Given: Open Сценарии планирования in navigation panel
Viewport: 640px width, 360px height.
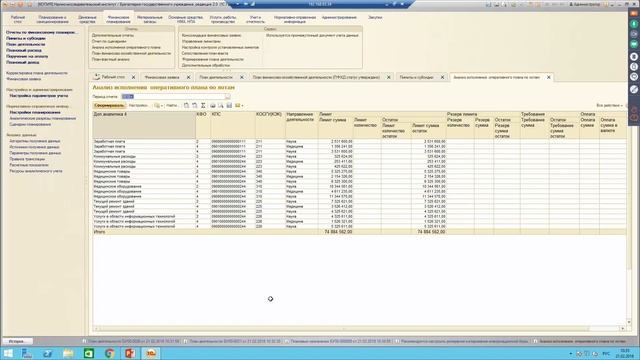Looking at the screenshot, I should (x=30, y=124).
